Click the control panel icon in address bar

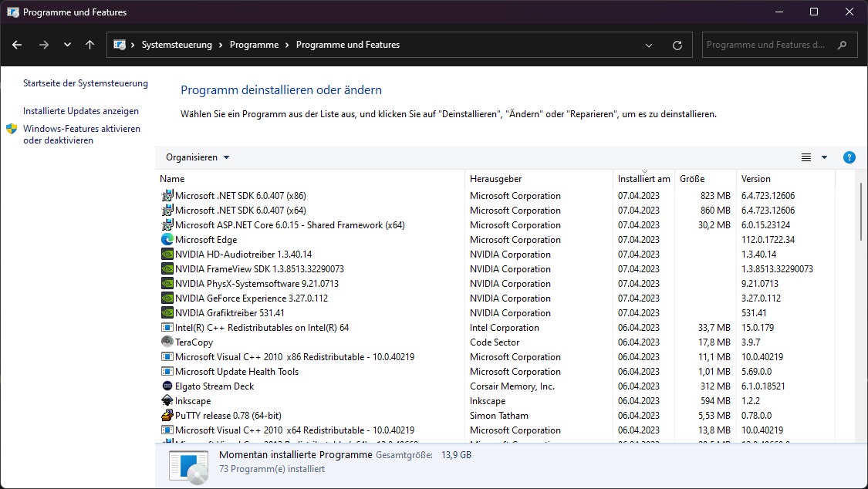coord(120,45)
